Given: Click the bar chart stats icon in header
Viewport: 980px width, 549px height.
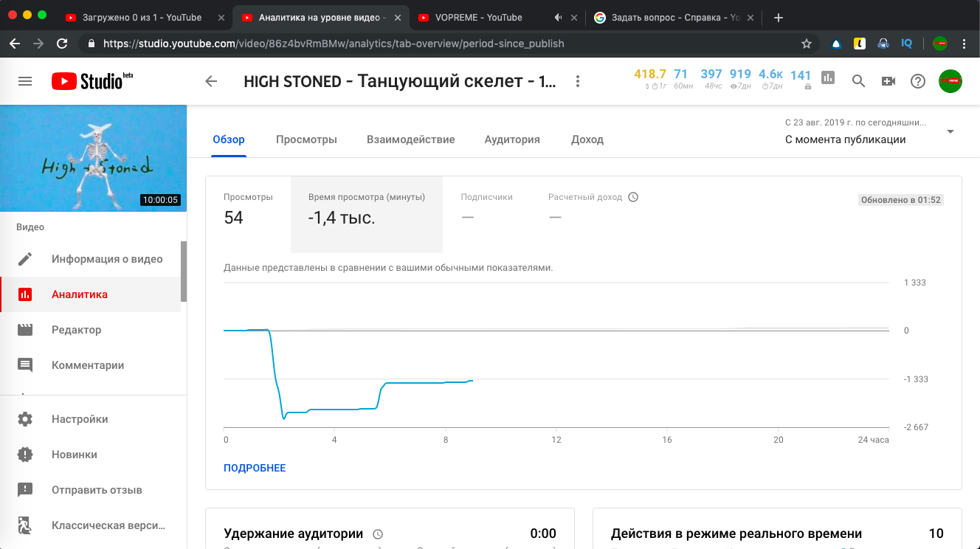Looking at the screenshot, I should pyautogui.click(x=828, y=77).
